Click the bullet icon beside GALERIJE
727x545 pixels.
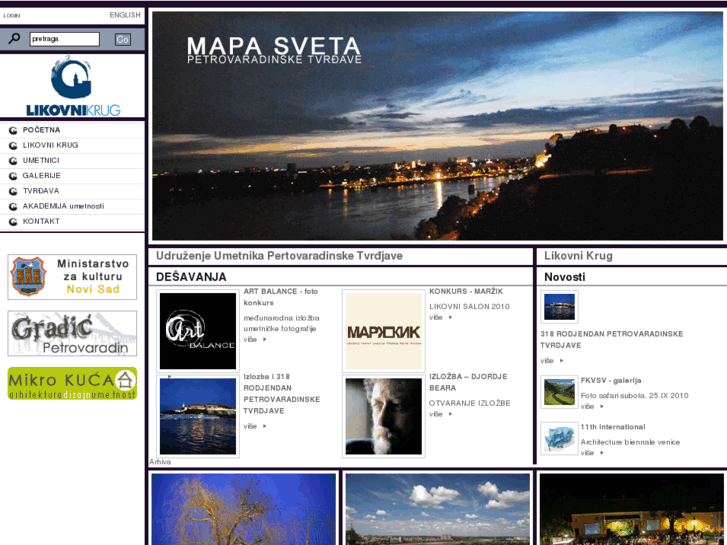[x=13, y=176]
